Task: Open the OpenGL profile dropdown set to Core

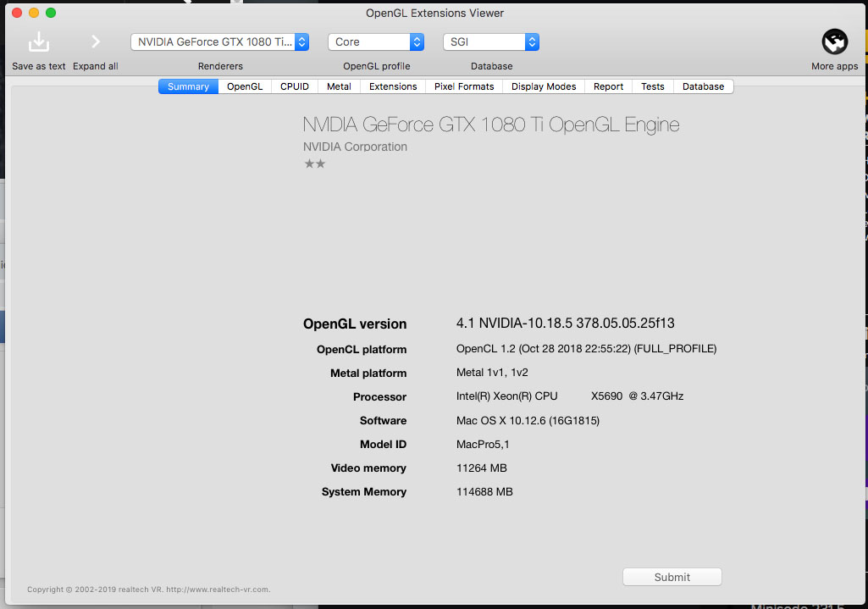Action: [376, 42]
